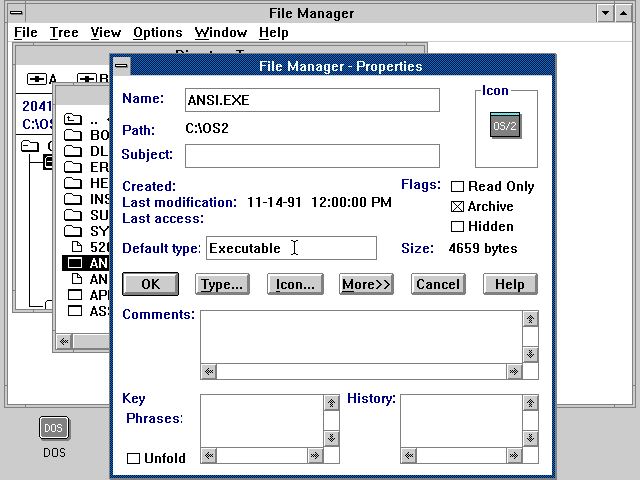The width and height of the screenshot is (640, 480).
Task: Minimize the File Manager window
Action: click(x=606, y=13)
